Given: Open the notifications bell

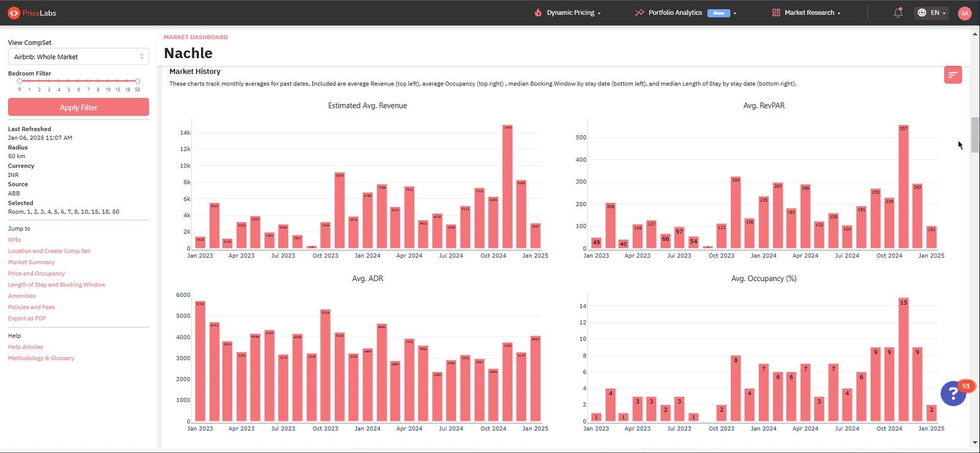Looking at the screenshot, I should 898,12.
